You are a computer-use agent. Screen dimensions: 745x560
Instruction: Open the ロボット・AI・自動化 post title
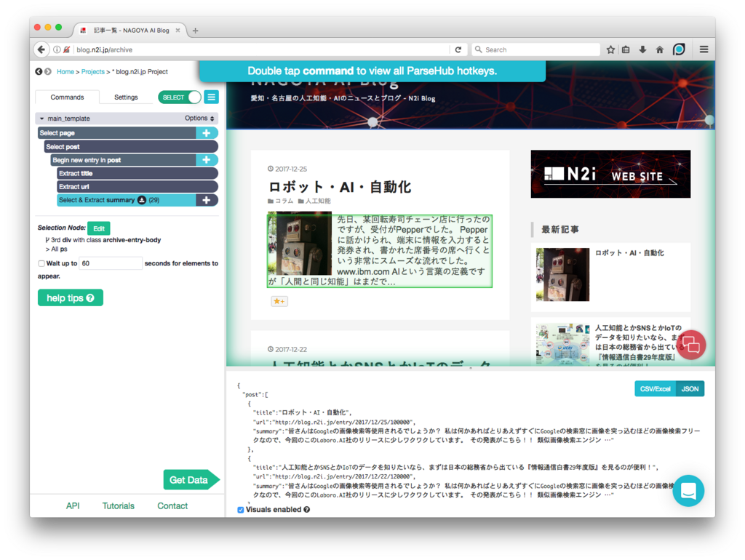click(x=340, y=187)
